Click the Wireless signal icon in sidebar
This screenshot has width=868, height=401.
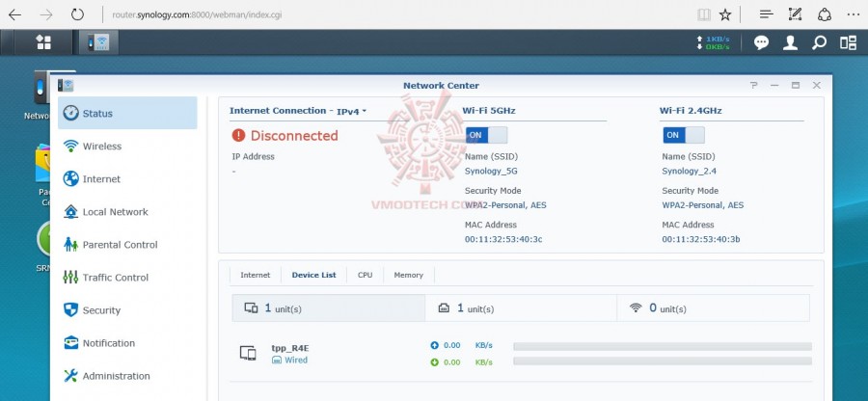pos(70,146)
